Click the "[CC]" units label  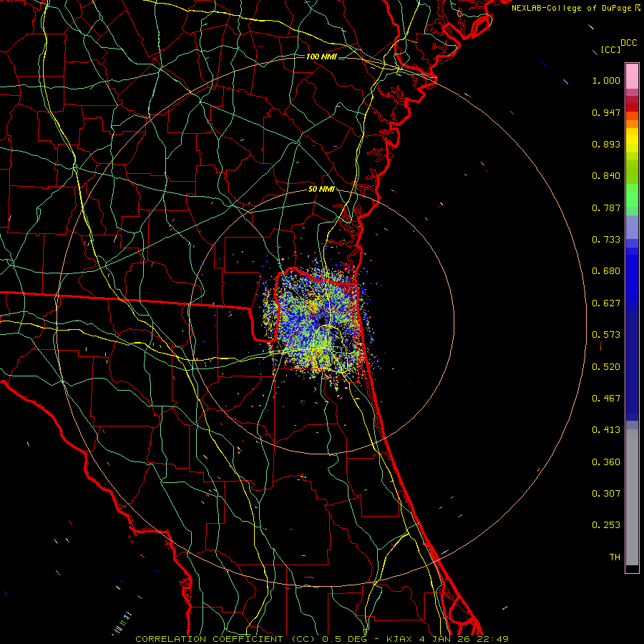point(610,49)
